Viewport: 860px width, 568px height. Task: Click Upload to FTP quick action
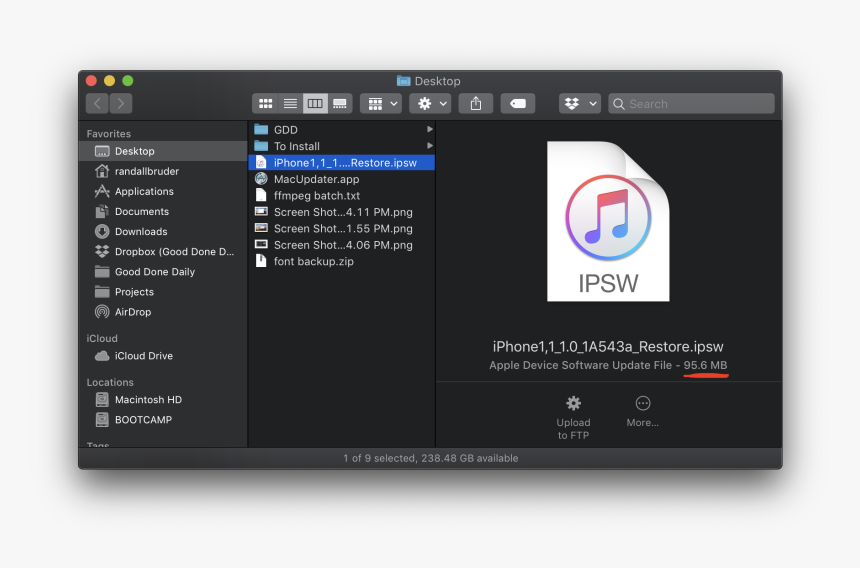tap(573, 418)
